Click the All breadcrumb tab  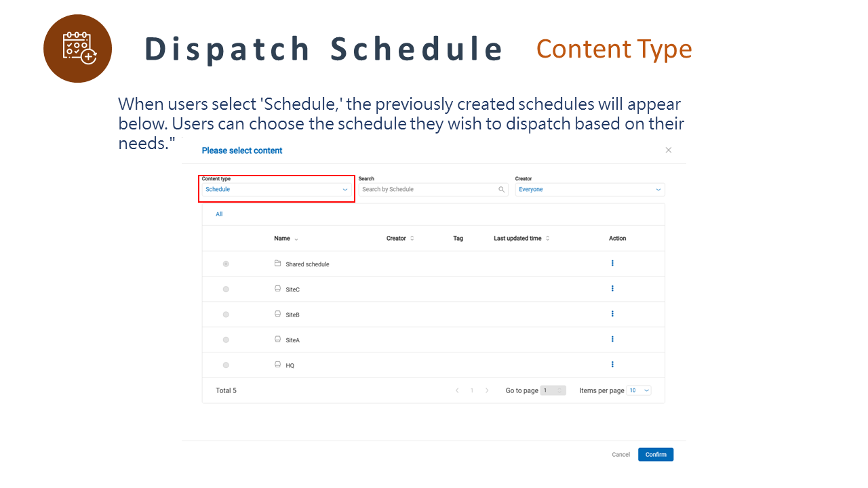pos(219,214)
